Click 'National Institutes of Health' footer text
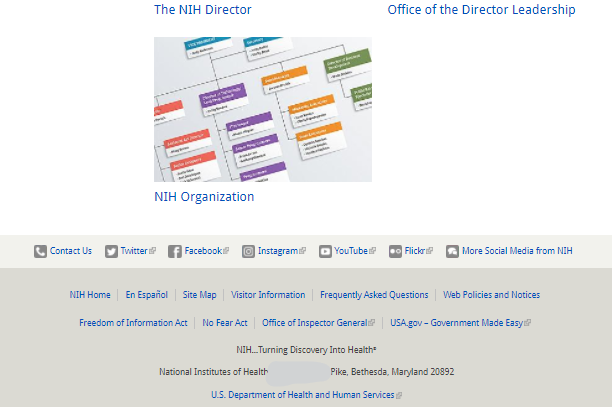Screen dimensions: 612x407 click(x=213, y=372)
